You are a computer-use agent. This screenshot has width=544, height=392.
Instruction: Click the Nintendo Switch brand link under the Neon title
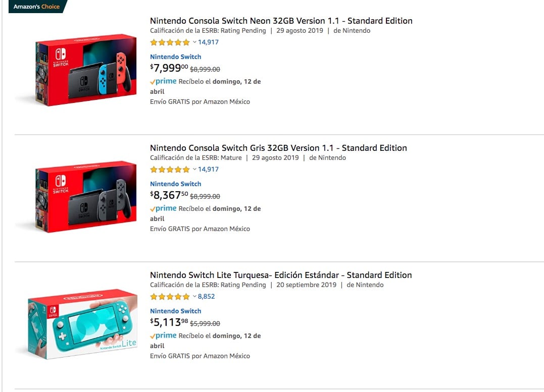(175, 57)
